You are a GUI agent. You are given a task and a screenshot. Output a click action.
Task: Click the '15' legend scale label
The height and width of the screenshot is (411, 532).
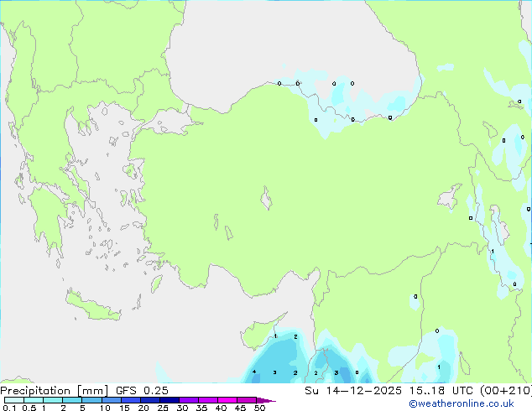124,408
